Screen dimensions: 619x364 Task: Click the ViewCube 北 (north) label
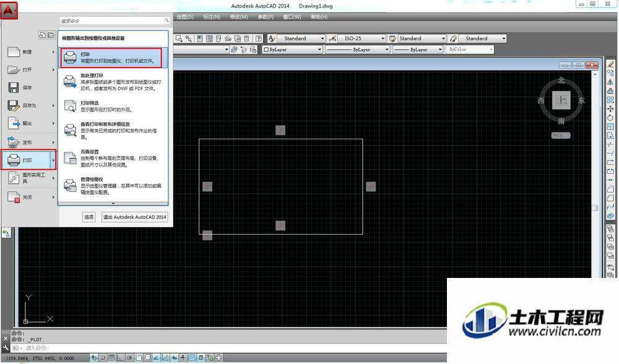[561, 80]
